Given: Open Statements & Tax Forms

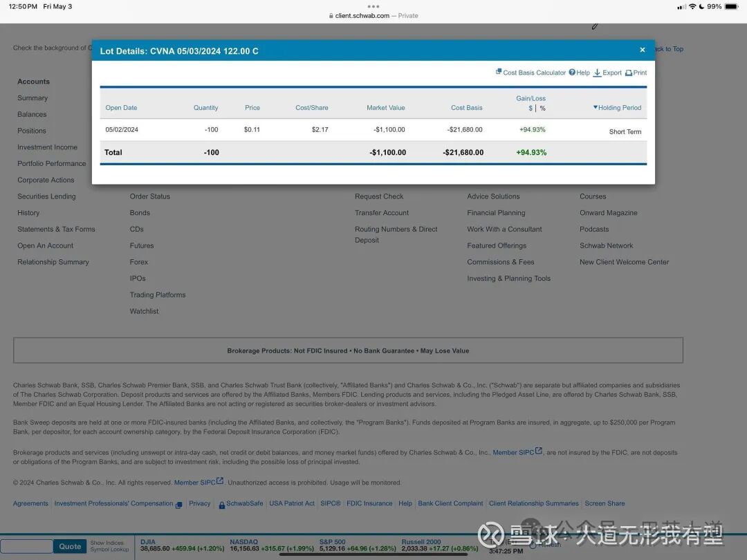Looking at the screenshot, I should pyautogui.click(x=56, y=230).
